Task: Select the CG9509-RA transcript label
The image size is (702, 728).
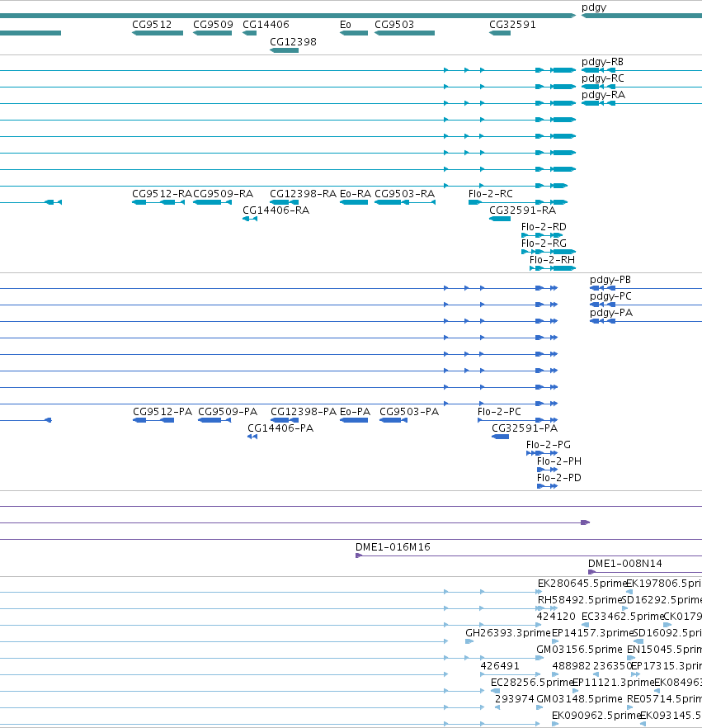Action: (x=224, y=194)
